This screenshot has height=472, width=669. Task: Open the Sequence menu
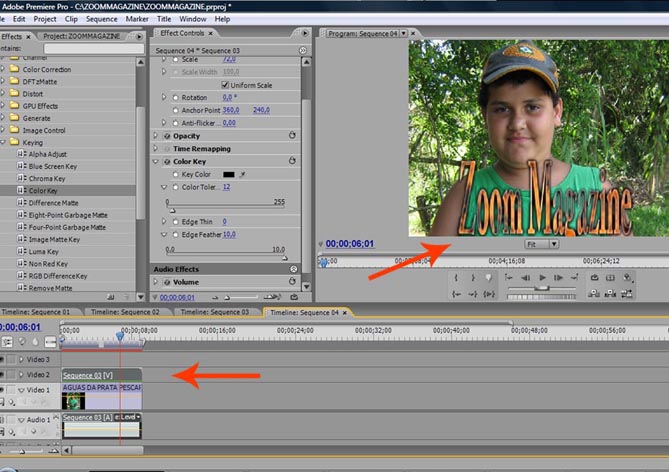(102, 19)
